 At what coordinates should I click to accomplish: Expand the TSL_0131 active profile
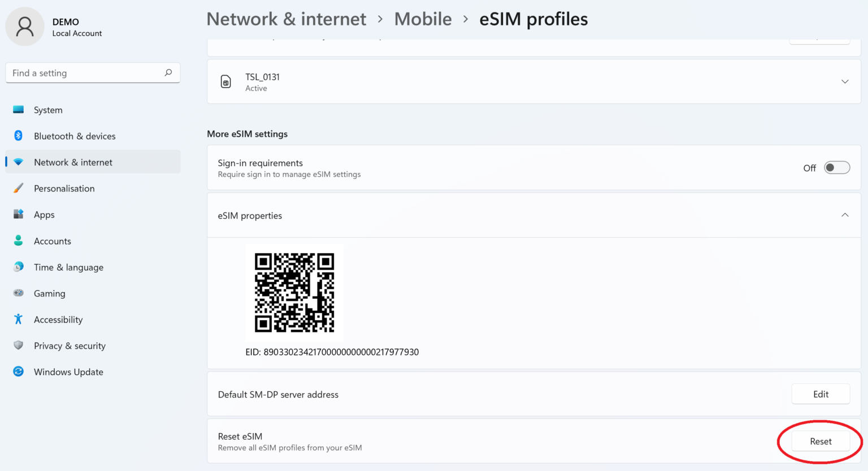[x=844, y=81]
